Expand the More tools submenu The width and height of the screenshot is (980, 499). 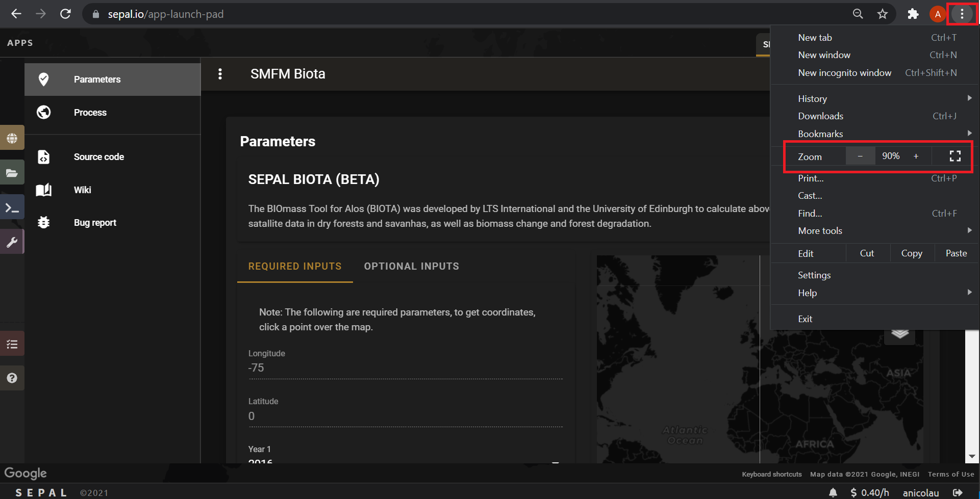(x=875, y=231)
